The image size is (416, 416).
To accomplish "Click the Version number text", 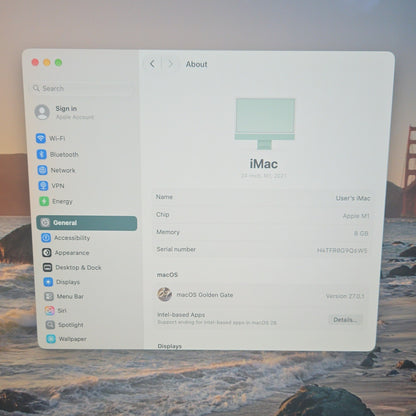I will coord(345,296).
